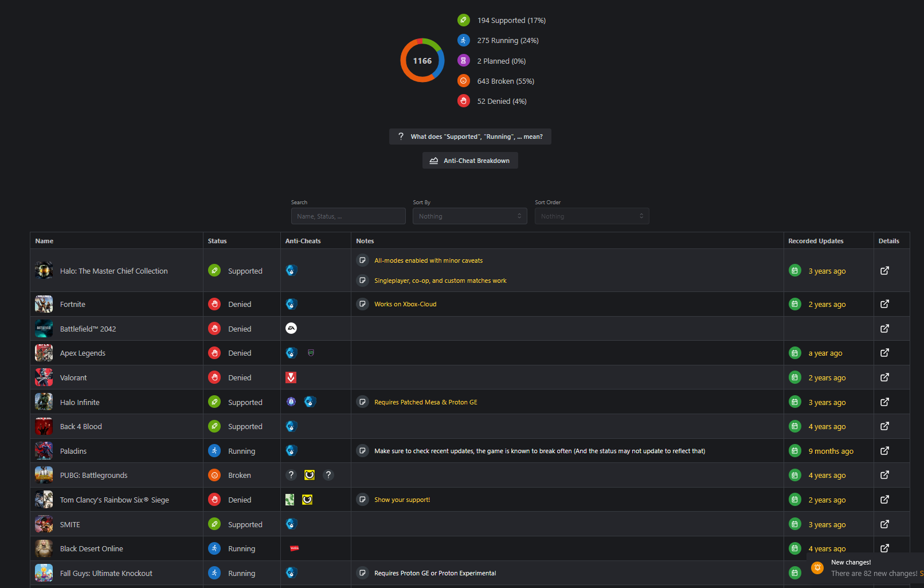
Task: Click the orange Broken icon in legend
Action: (464, 81)
